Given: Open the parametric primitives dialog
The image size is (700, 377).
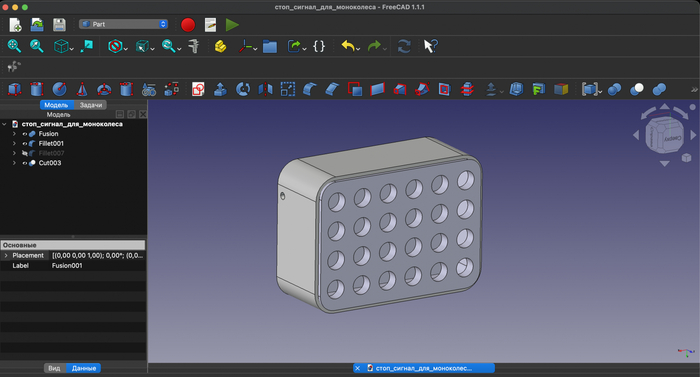Looking at the screenshot, I should pos(149,89).
